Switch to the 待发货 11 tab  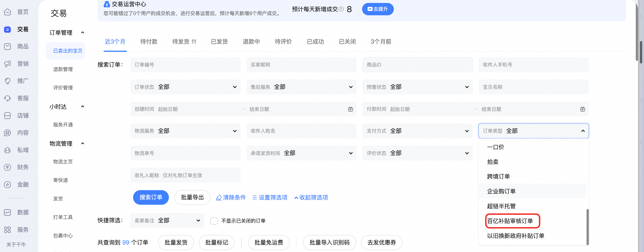(x=184, y=42)
